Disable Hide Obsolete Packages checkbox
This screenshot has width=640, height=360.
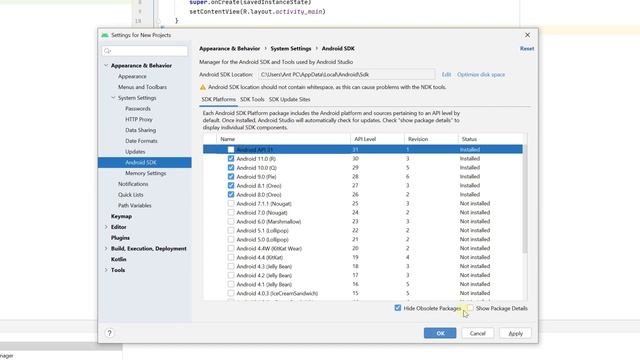click(x=398, y=308)
